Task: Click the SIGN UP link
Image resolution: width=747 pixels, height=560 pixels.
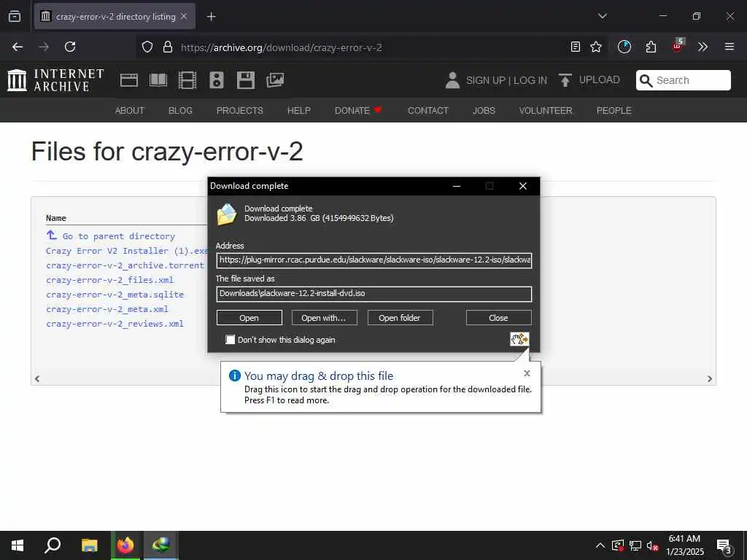Action: (x=485, y=80)
